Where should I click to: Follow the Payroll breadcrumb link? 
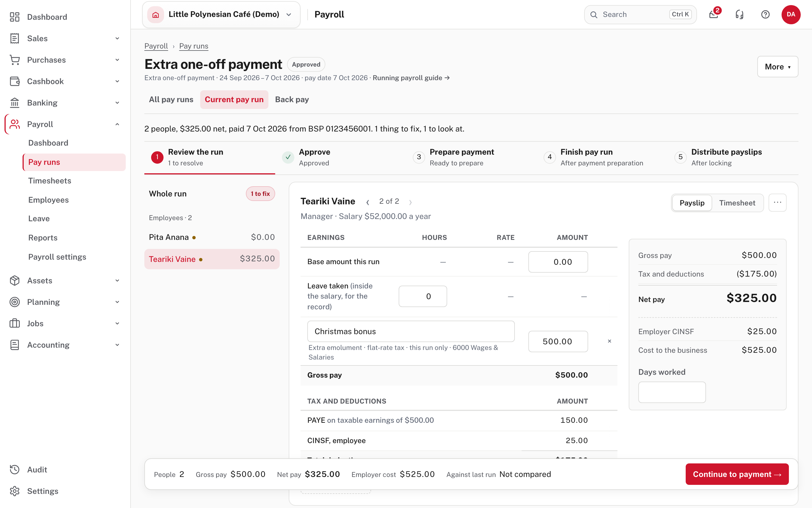(156, 46)
